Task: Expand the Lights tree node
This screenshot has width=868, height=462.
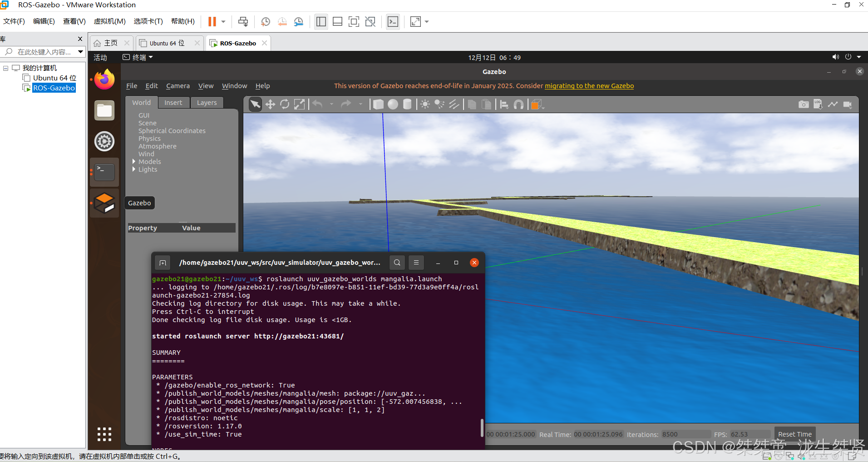Action: [134, 169]
